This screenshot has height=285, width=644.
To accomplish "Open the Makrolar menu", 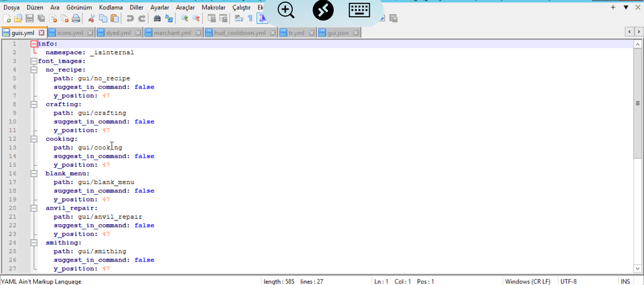I will [213, 7].
